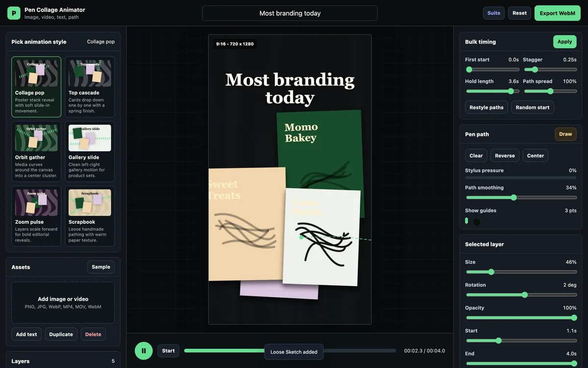Screen dimensions: 588x368
Task: Adjust the Path smoothing slider
Action: coord(521,197)
